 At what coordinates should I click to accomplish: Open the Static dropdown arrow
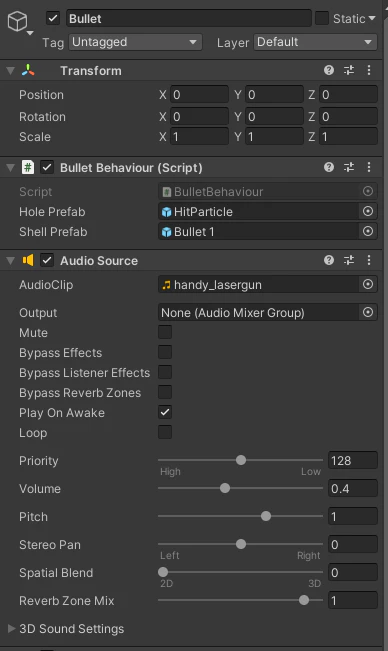[372, 18]
